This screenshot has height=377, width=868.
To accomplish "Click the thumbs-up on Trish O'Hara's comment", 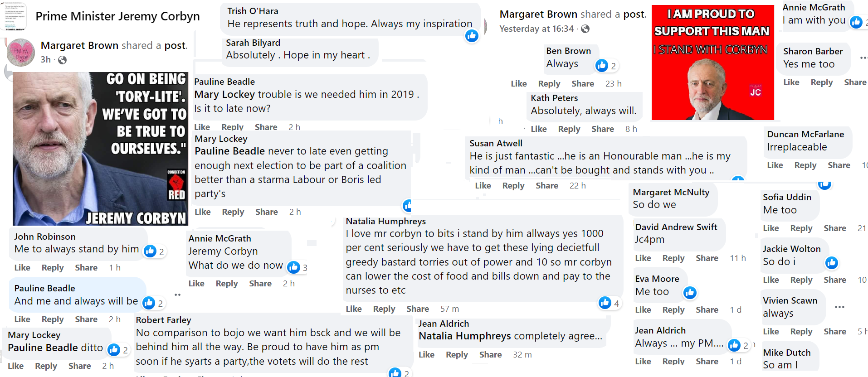I will (x=472, y=36).
